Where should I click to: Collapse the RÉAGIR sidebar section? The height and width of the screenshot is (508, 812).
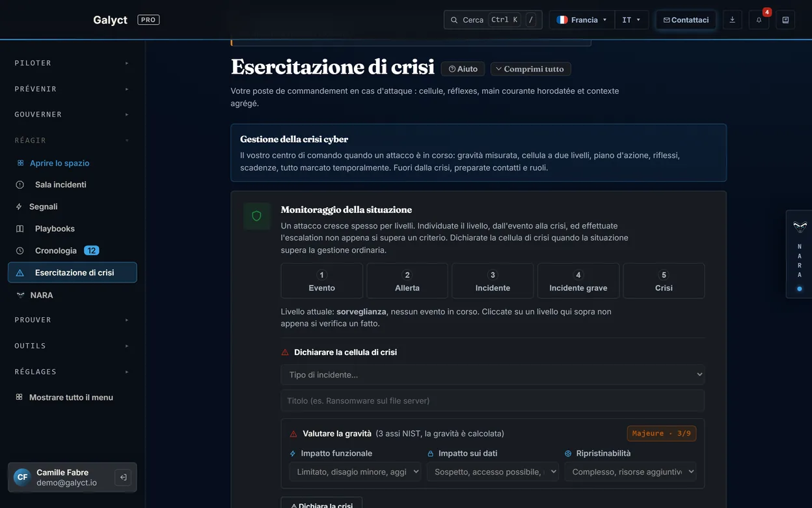click(x=72, y=140)
